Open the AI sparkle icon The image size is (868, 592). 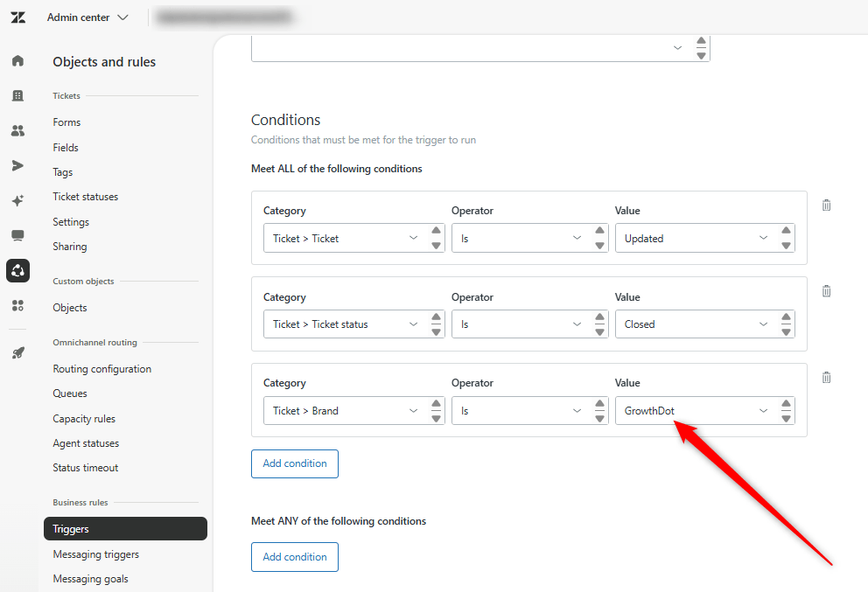coord(17,200)
